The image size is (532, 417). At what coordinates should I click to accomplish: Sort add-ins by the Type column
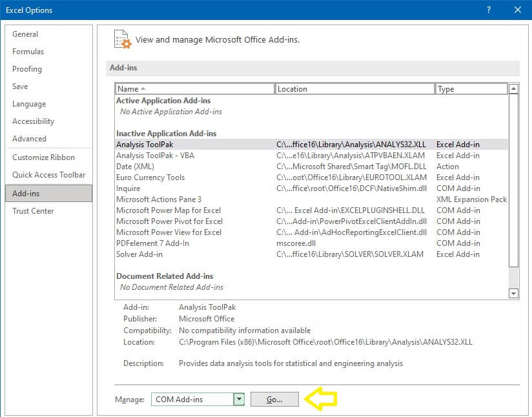pyautogui.click(x=471, y=89)
